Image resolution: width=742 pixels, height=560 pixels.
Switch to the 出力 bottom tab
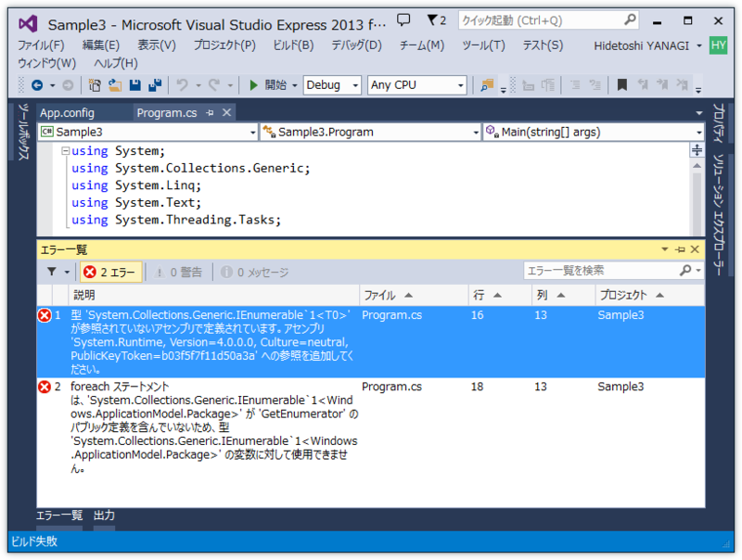(x=104, y=515)
